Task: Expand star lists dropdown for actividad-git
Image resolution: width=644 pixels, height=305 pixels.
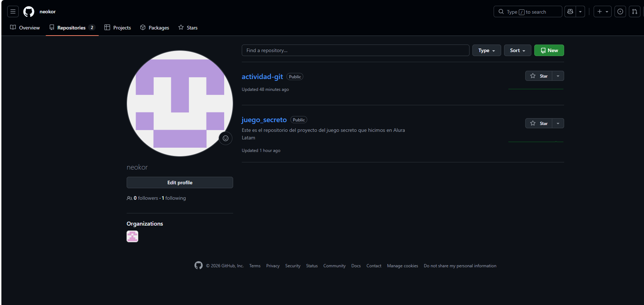Action: pos(558,76)
